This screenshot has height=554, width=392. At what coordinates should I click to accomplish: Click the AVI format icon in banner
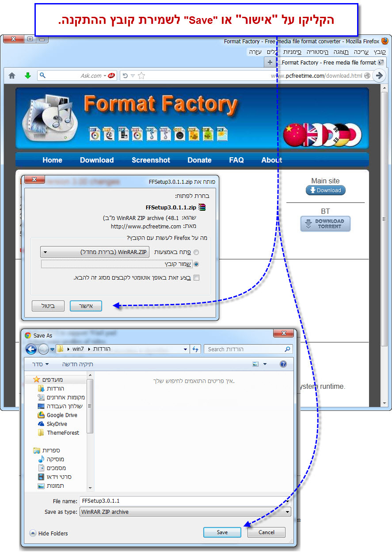click(x=95, y=133)
